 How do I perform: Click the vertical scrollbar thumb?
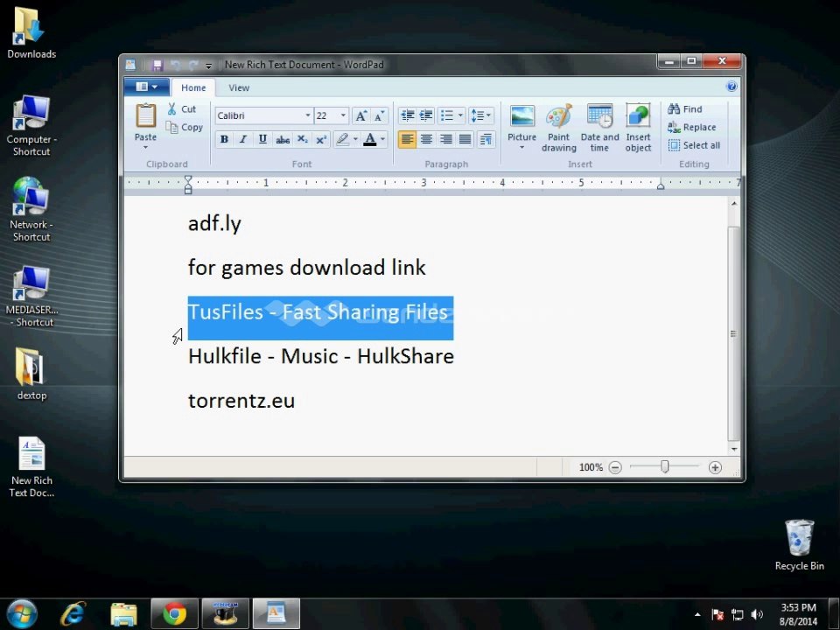pos(733,333)
